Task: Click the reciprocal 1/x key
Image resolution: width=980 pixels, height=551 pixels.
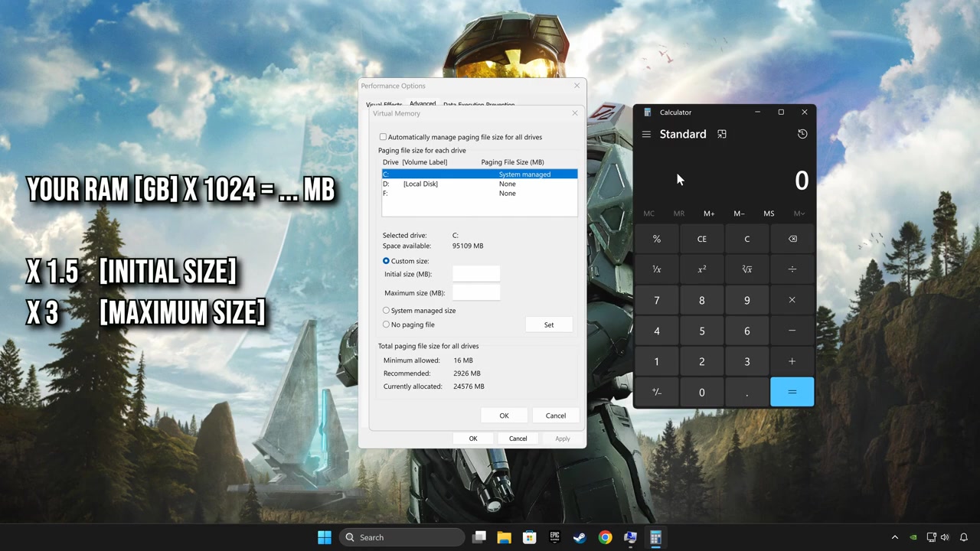Action: pyautogui.click(x=657, y=269)
